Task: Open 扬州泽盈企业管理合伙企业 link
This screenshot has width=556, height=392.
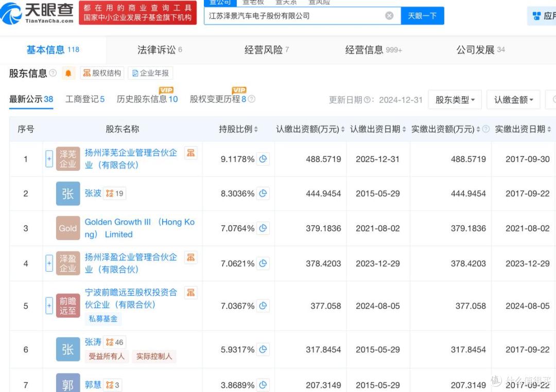Action: click(131, 263)
